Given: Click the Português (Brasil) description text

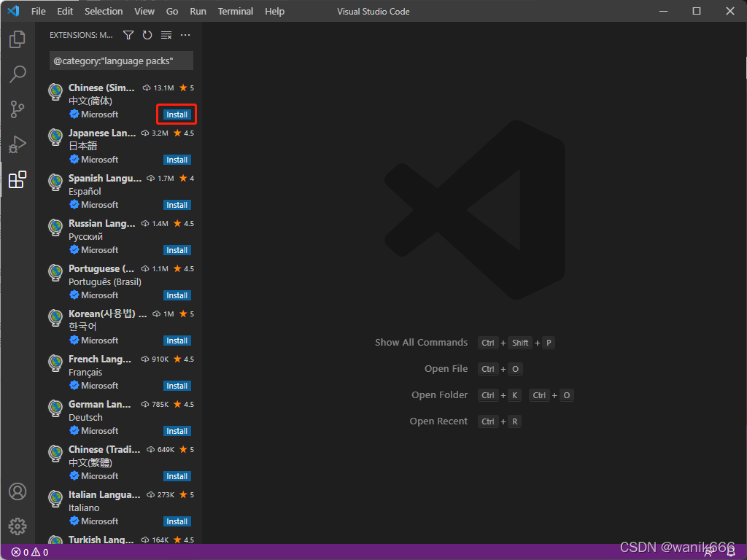Looking at the screenshot, I should (105, 282).
